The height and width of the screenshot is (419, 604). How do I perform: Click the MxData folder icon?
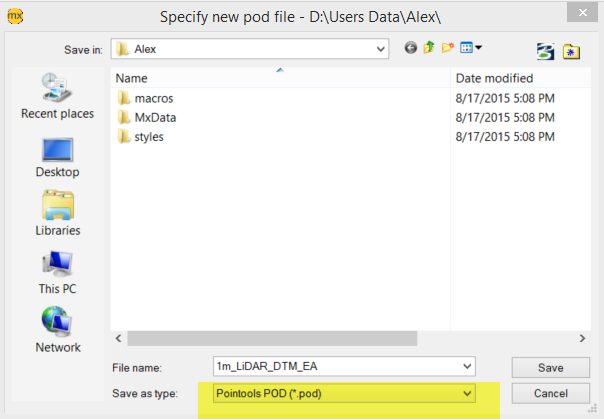[124, 117]
